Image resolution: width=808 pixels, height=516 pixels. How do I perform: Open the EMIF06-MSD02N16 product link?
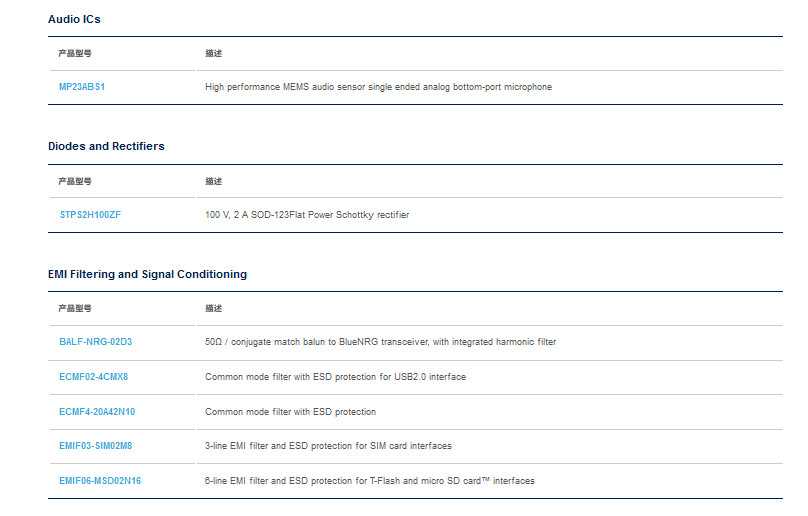(x=100, y=481)
